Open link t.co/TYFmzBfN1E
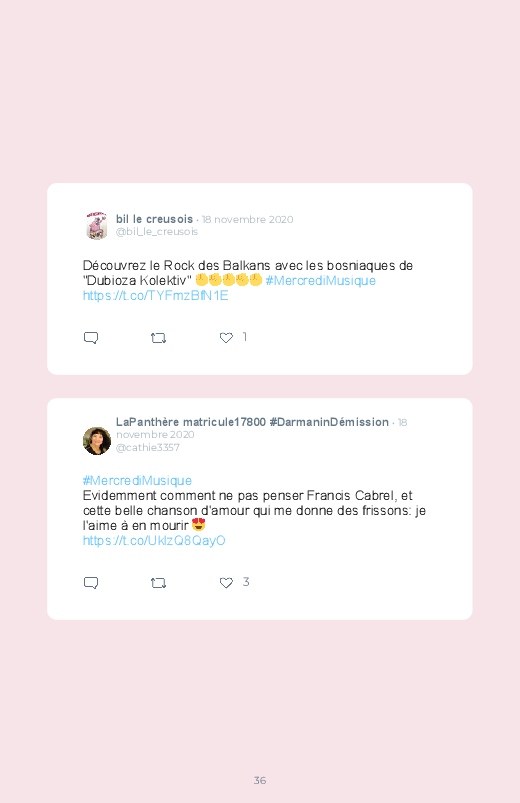Viewport: 520px width, 803px height. (x=155, y=295)
